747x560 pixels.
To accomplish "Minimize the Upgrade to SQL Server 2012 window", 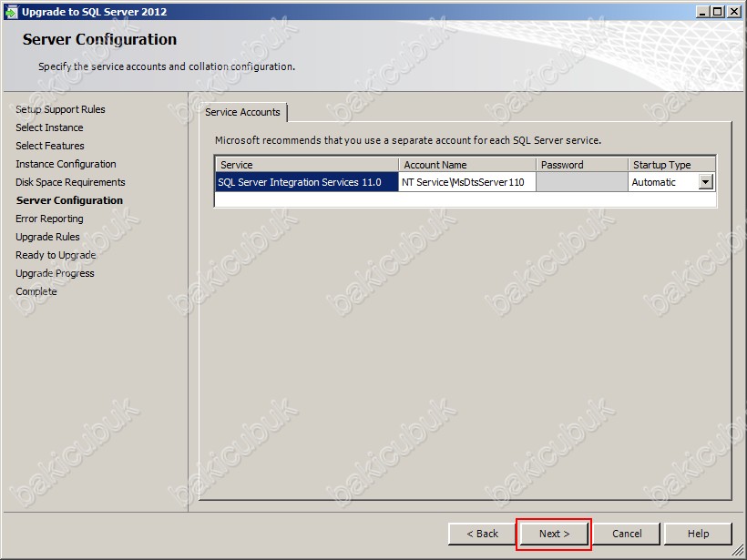I will (702, 12).
